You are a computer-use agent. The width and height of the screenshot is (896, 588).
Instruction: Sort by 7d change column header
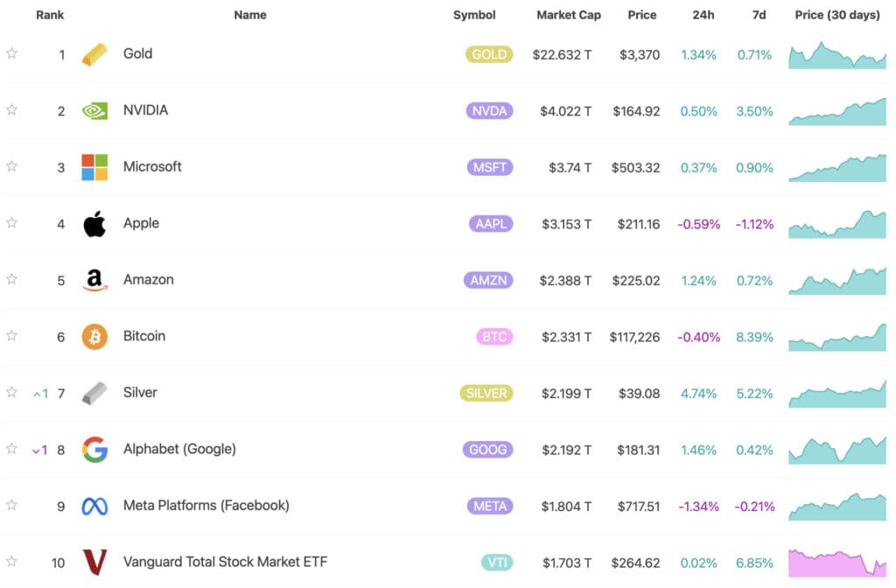tap(759, 15)
